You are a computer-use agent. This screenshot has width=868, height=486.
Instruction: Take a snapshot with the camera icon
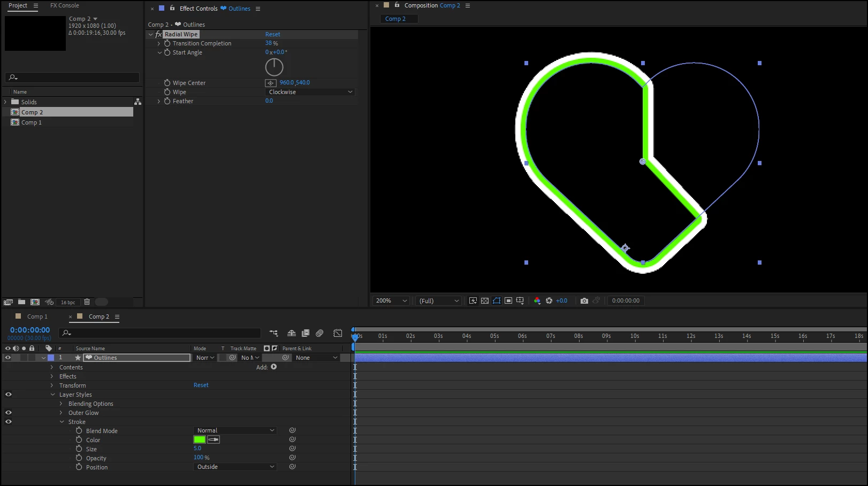(x=584, y=301)
